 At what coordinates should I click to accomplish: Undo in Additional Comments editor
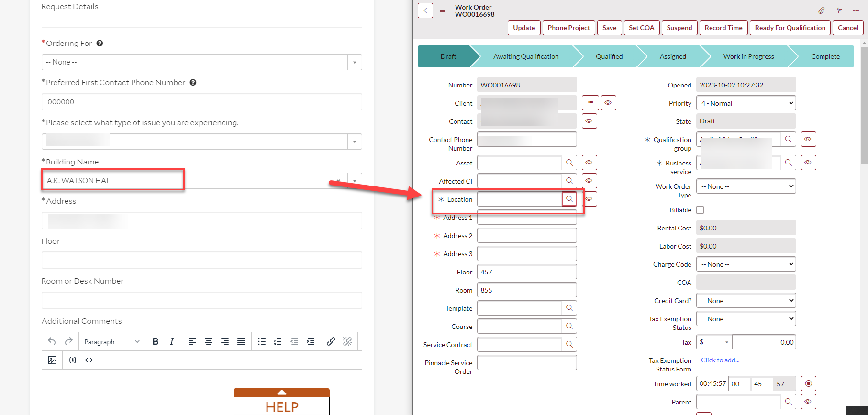52,341
